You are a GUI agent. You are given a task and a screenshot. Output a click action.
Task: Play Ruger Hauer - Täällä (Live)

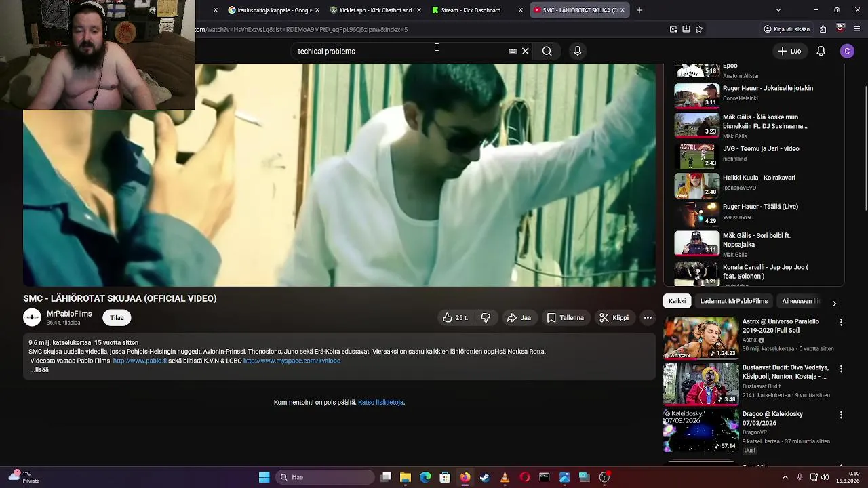tap(758, 213)
